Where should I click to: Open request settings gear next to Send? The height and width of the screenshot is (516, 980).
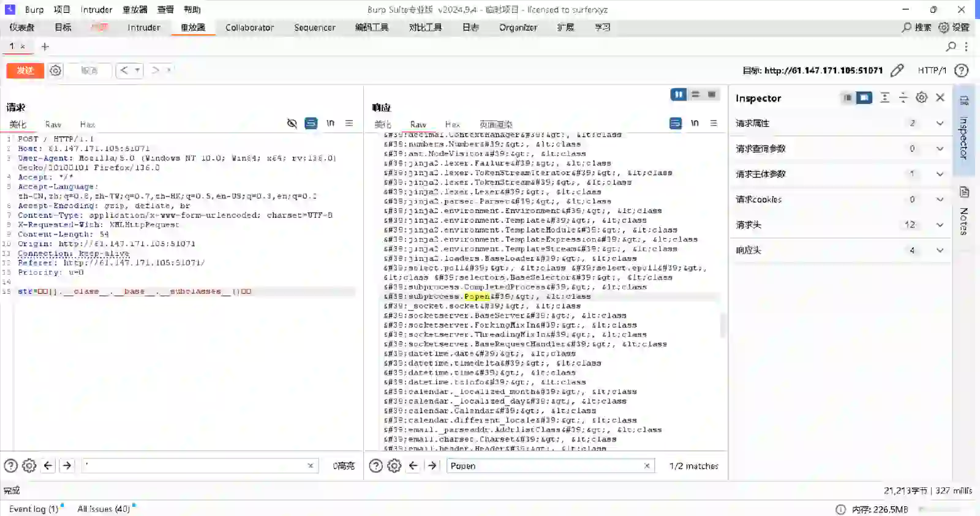click(56, 70)
